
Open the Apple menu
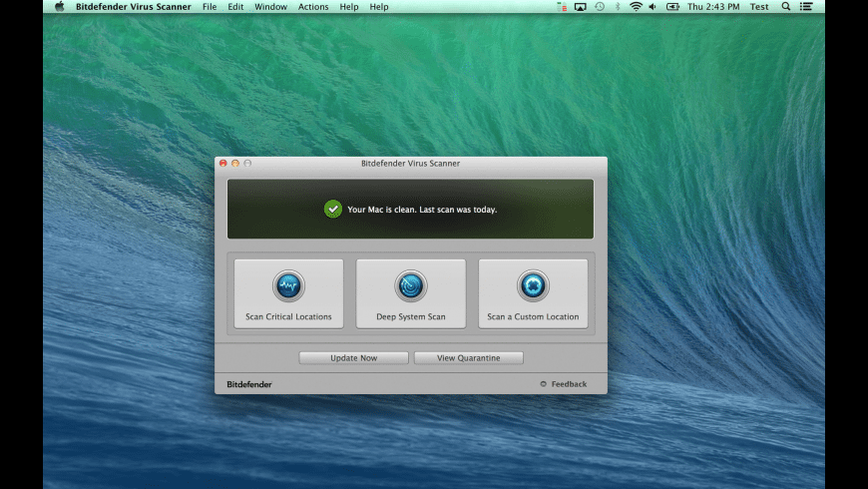pos(59,7)
